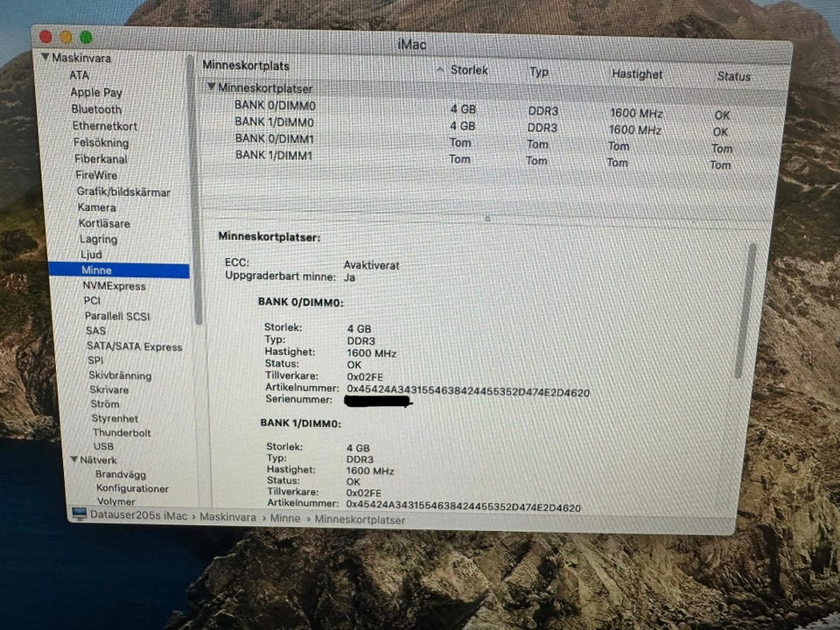840x630 pixels.
Task: Sort by the Storlek column arrow
Action: click(440, 70)
